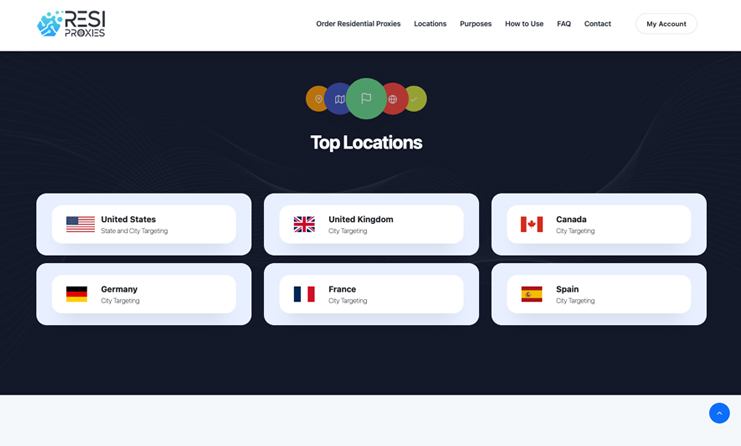This screenshot has height=446, width=741.
Task: Select the United States location title
Action: pyautogui.click(x=128, y=219)
